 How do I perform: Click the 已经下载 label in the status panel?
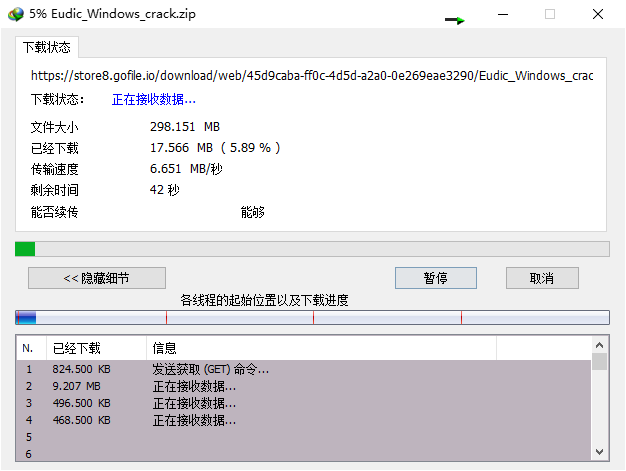(x=55, y=148)
